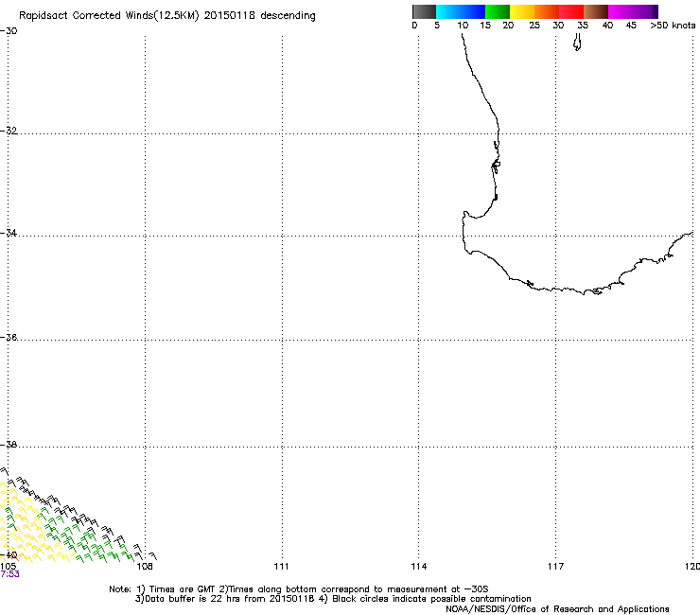Click the '35' legend scale number
This screenshot has height=615, width=700.
[583, 26]
